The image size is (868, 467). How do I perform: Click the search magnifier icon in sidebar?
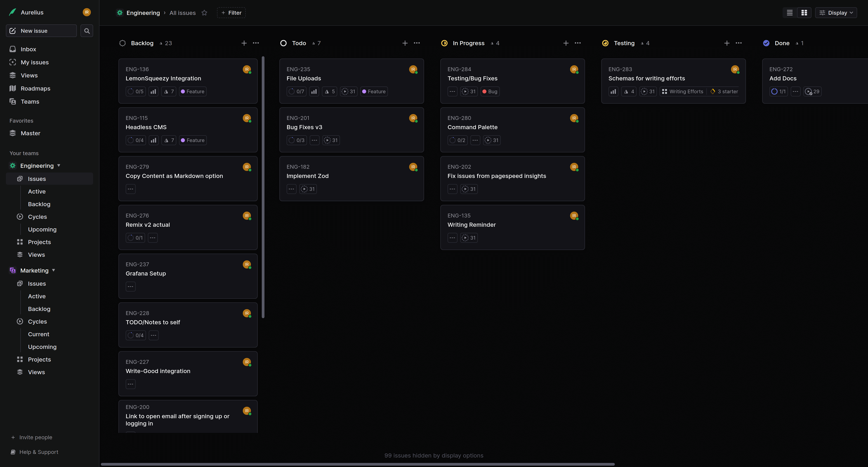pyautogui.click(x=87, y=31)
